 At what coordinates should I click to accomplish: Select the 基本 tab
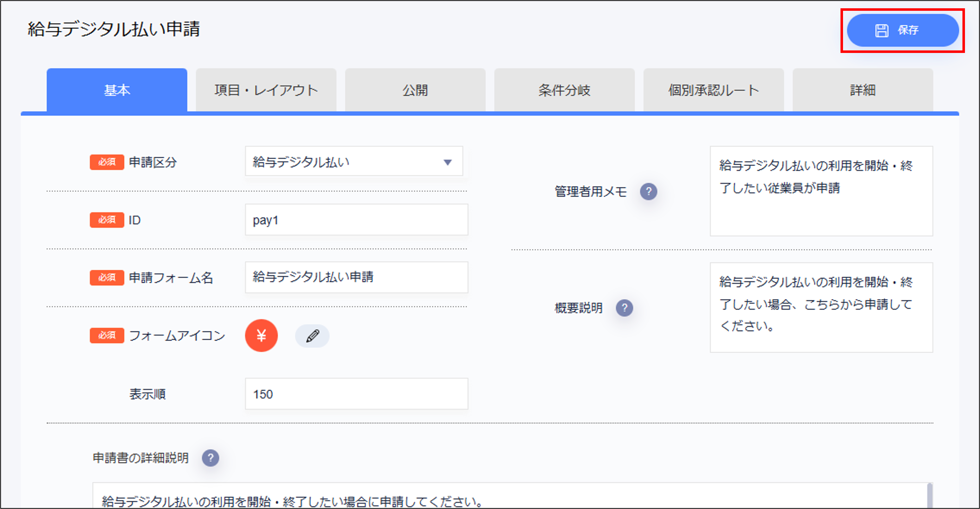tap(117, 90)
